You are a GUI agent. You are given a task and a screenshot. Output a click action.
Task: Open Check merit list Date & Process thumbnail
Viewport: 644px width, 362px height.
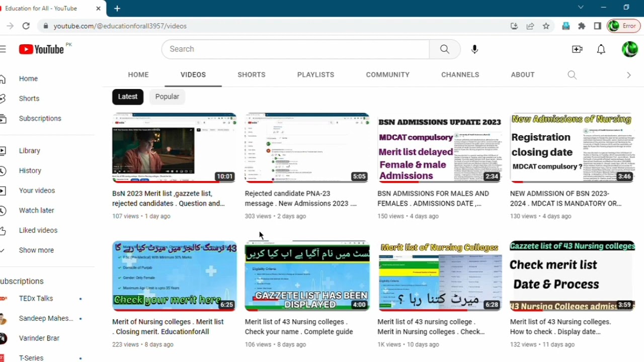coord(572,276)
